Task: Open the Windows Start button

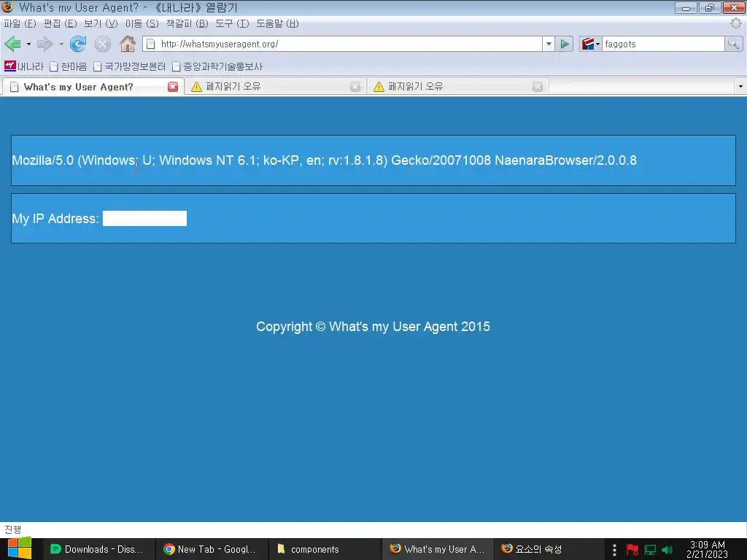Action: point(20,548)
